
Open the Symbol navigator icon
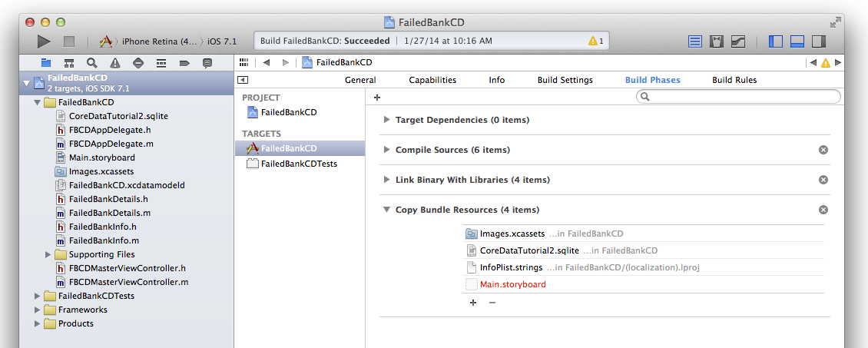pyautogui.click(x=68, y=63)
